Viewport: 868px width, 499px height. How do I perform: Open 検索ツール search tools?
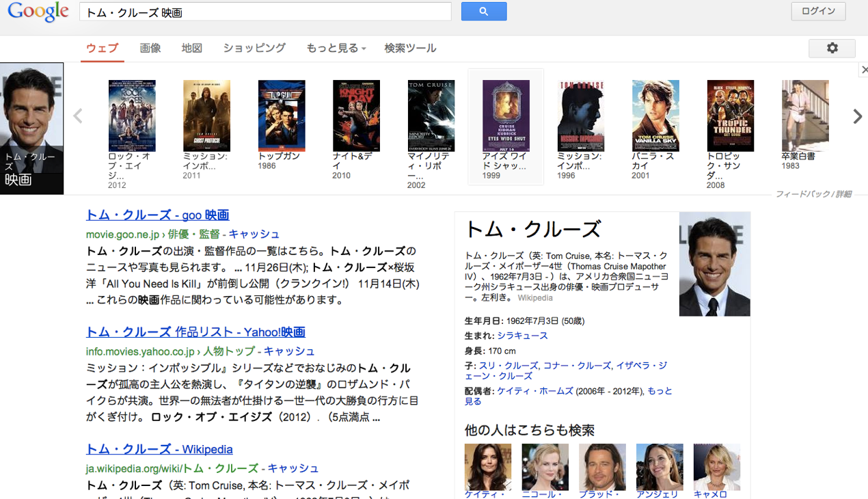[410, 48]
